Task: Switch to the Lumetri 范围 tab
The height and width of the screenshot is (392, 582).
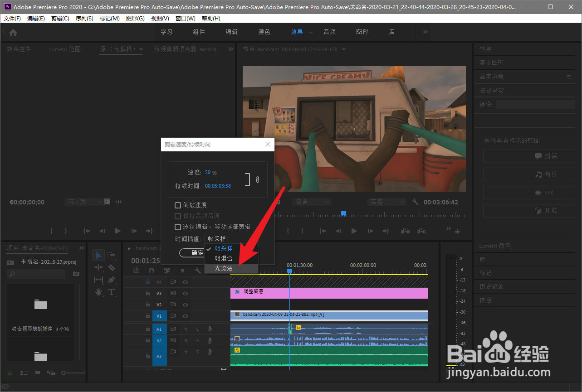Action: coord(65,49)
